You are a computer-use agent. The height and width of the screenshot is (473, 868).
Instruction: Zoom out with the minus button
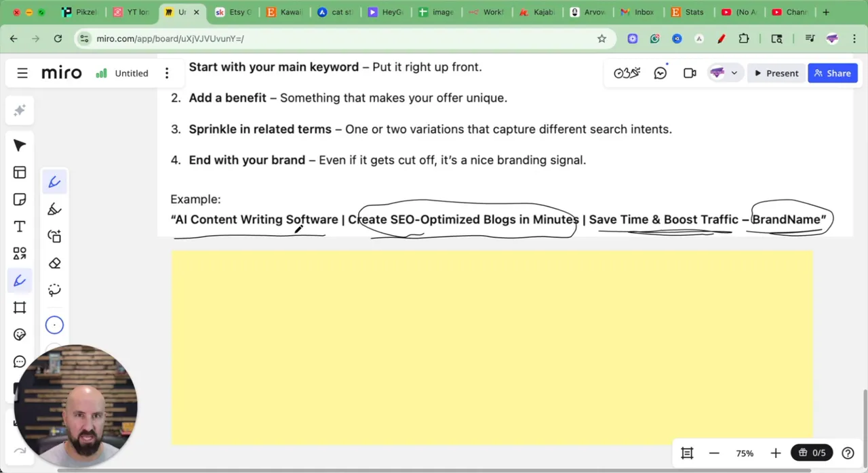point(714,453)
